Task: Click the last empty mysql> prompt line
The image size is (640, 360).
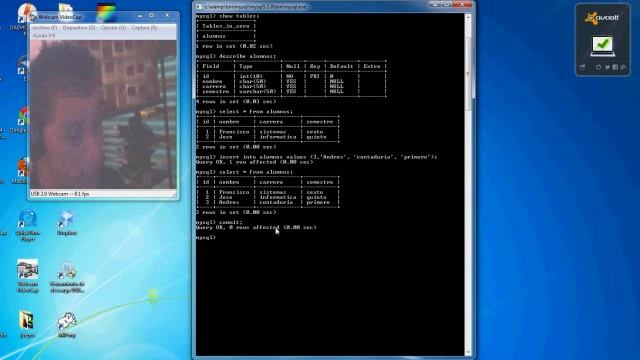Action: (x=206, y=237)
